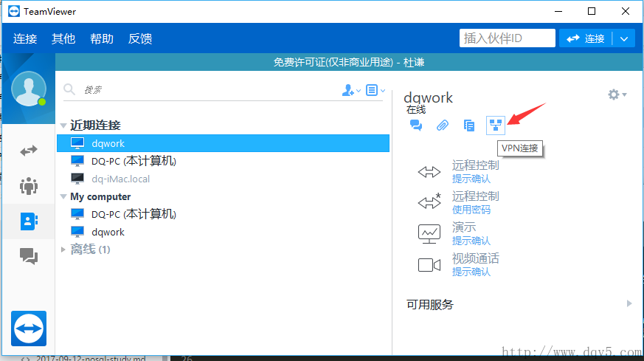Click the file box share icon
The image size is (644, 361).
point(468,125)
